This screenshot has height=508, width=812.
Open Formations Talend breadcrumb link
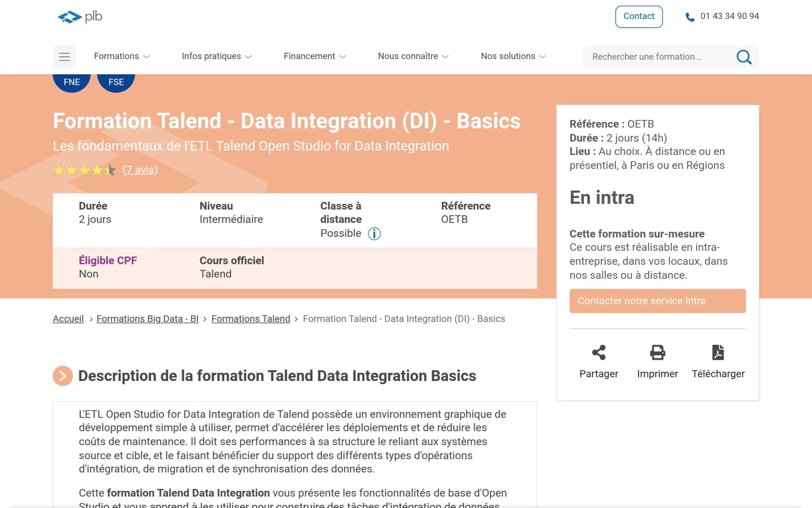[x=251, y=319]
